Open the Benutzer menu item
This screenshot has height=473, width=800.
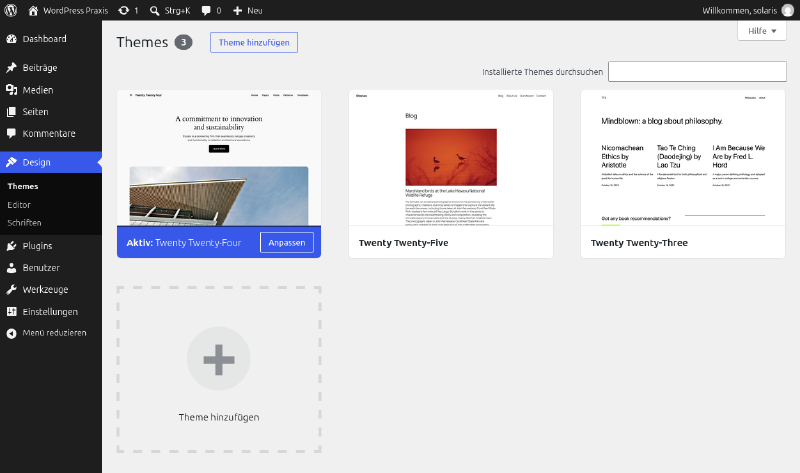(51, 268)
